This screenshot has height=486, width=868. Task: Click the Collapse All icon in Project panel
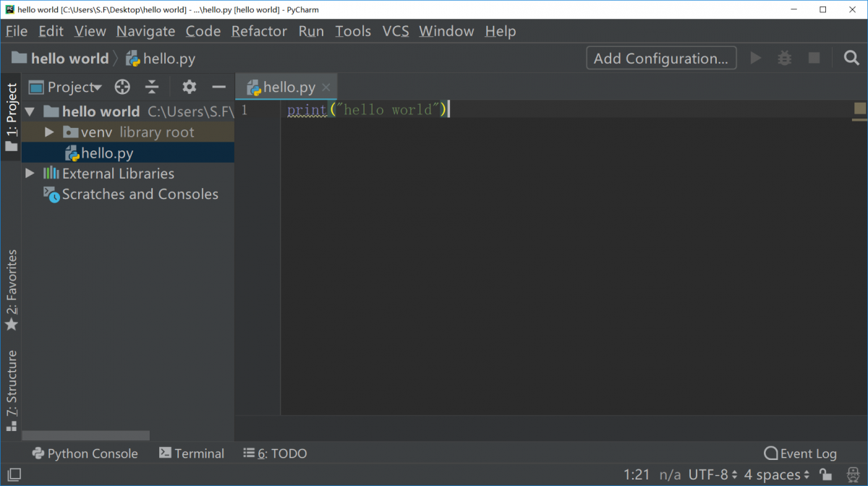coord(152,87)
